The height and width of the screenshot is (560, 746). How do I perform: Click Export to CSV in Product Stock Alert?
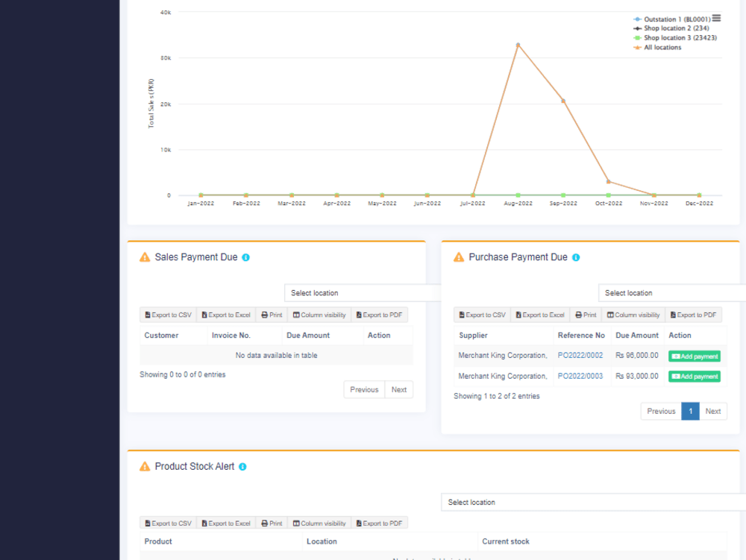pyautogui.click(x=167, y=523)
